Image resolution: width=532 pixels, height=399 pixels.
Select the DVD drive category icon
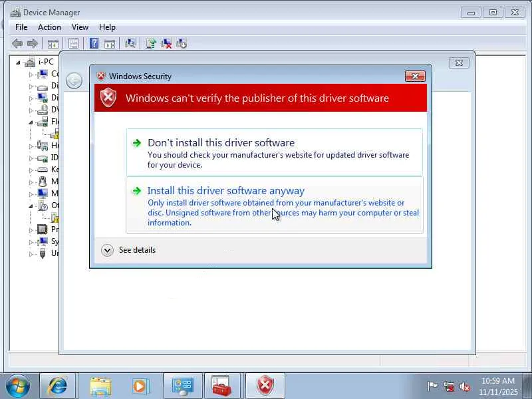[43, 110]
